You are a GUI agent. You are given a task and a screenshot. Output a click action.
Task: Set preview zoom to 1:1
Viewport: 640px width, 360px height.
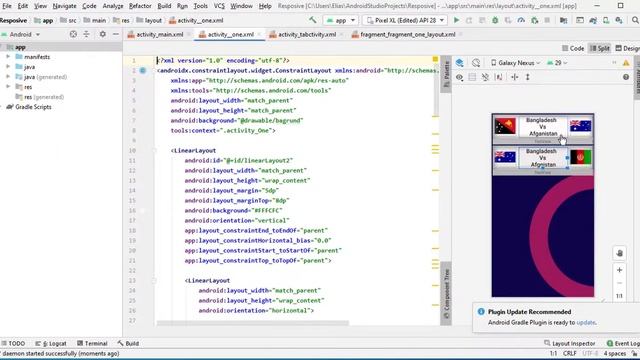pyautogui.click(x=619, y=296)
